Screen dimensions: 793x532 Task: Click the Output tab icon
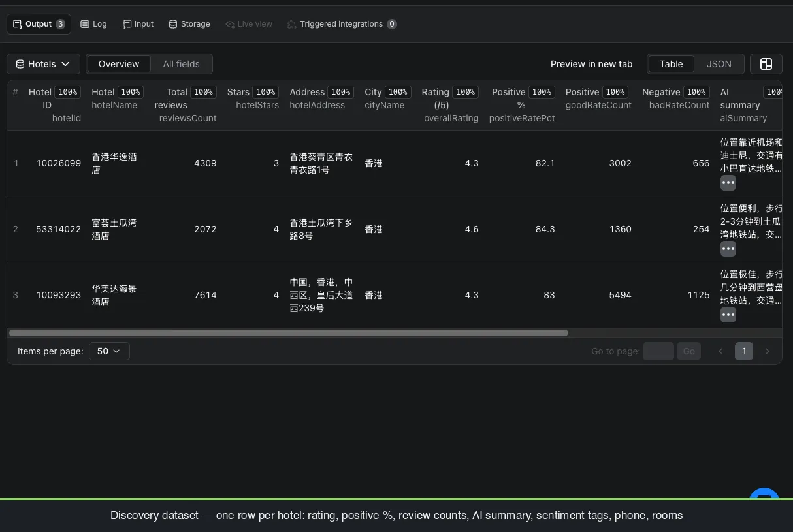click(x=18, y=24)
